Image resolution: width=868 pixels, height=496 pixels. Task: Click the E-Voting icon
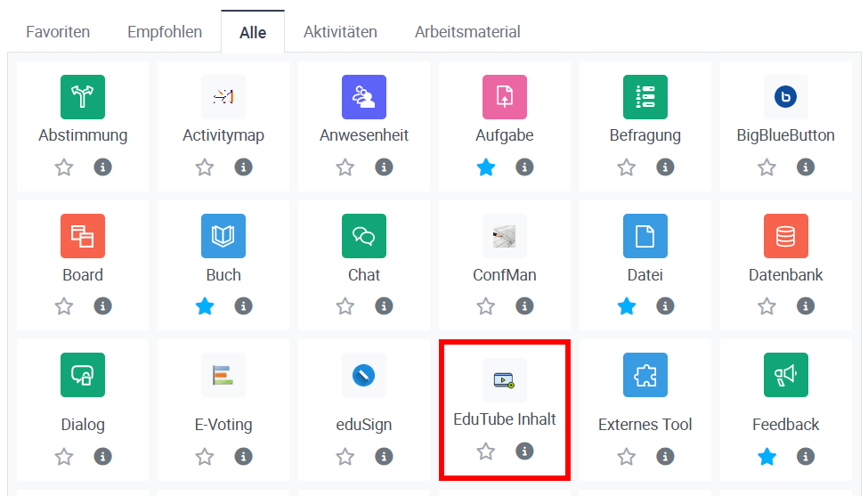tap(223, 375)
